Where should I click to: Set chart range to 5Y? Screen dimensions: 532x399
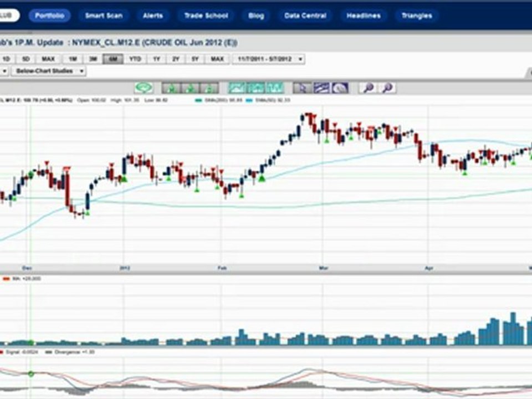(195, 59)
